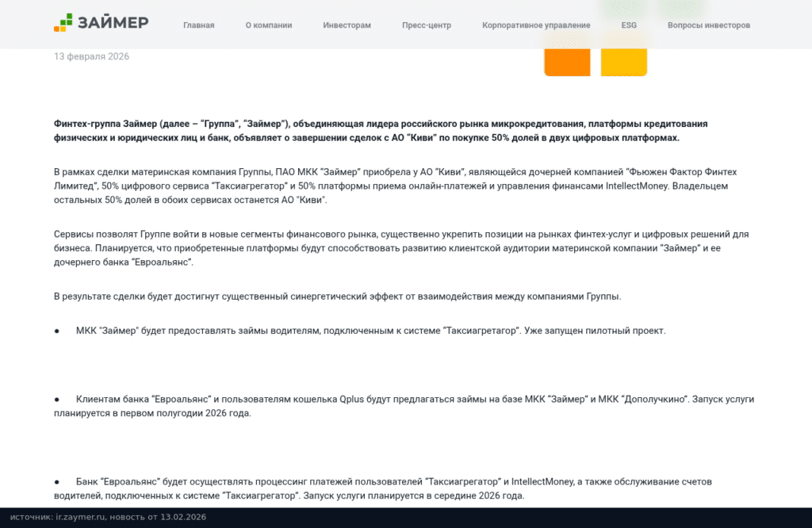Click the bold paragraph starting Финтех-группа Займер
The width and height of the screenshot is (812, 528).
pyautogui.click(x=381, y=131)
